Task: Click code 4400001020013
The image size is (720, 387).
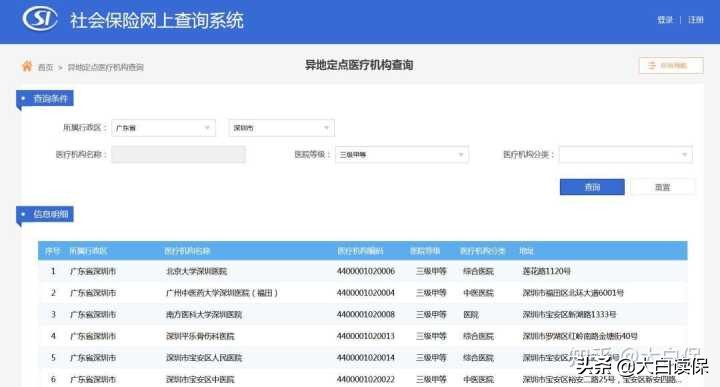Action: (x=366, y=336)
